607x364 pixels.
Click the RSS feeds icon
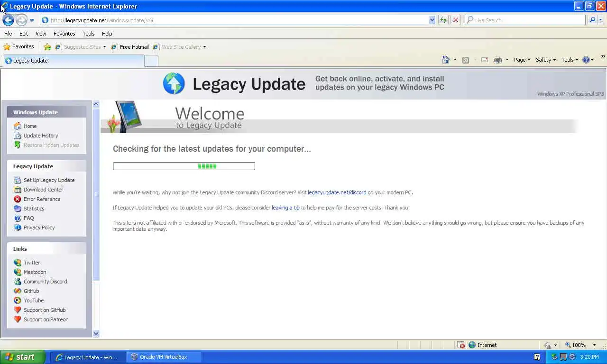466,60
